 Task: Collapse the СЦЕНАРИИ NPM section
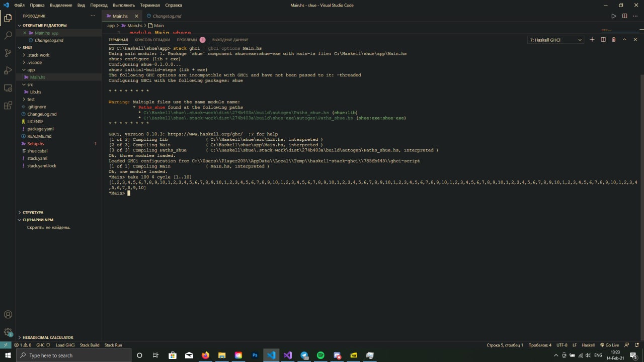click(59, 220)
